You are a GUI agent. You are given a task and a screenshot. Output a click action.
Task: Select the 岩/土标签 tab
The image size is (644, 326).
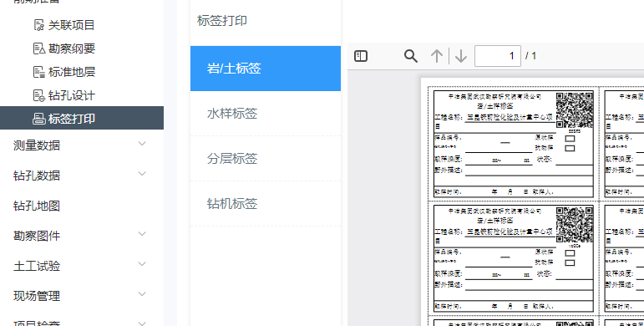point(266,69)
